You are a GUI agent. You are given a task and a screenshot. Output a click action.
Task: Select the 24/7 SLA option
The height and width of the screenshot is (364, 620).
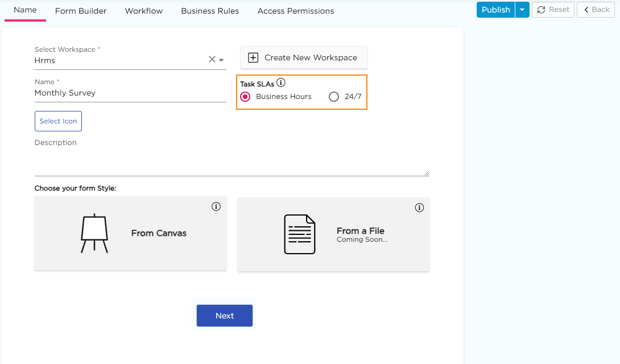click(334, 97)
